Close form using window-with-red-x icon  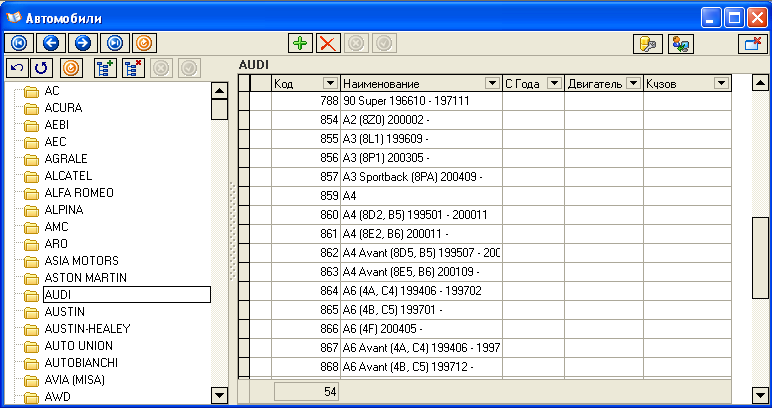tap(753, 44)
